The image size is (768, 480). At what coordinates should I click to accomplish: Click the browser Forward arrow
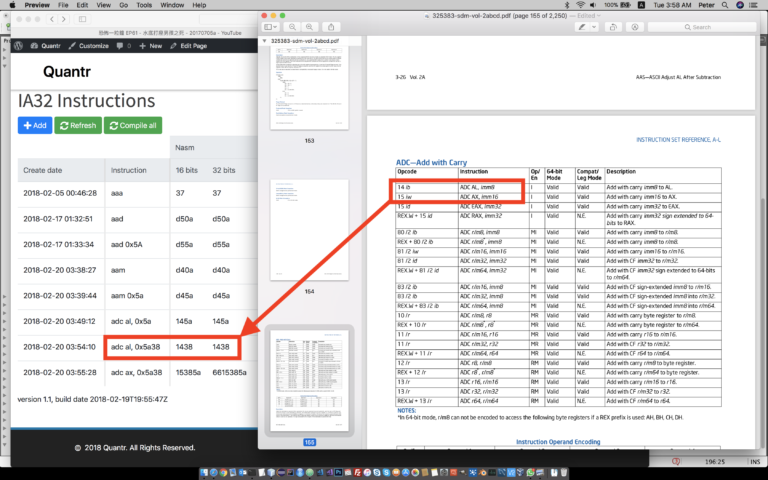point(64,19)
